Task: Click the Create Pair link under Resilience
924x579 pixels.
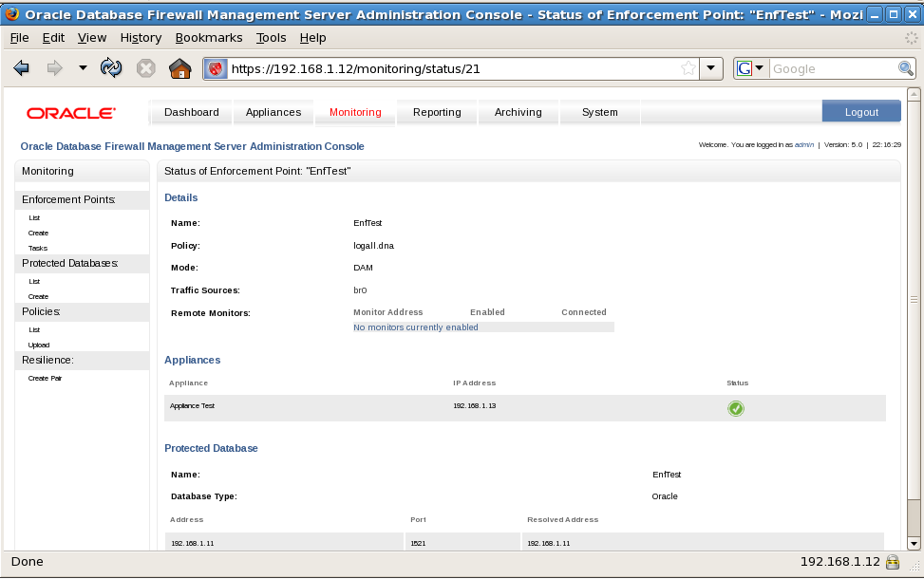Action: click(45, 379)
